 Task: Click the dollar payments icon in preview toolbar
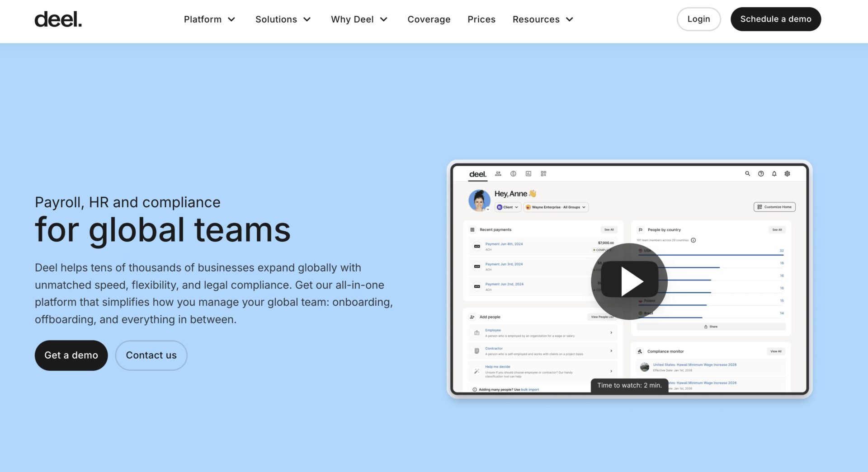tap(513, 173)
